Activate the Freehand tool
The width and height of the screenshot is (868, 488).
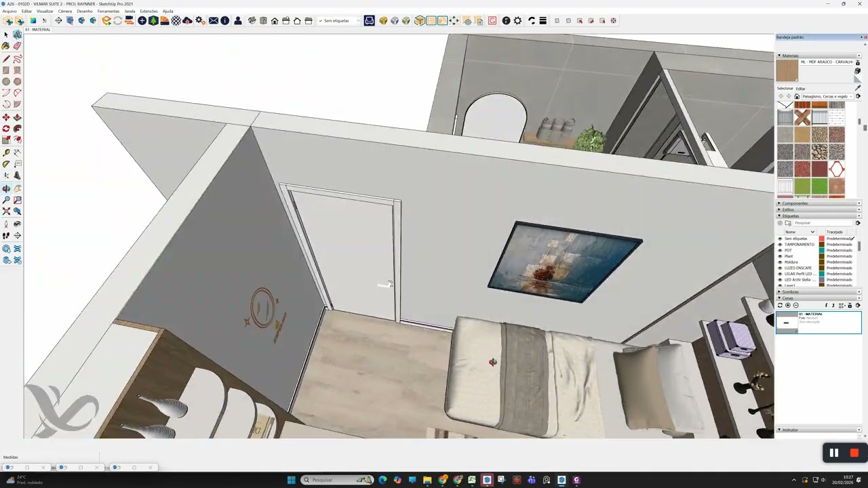(x=17, y=59)
